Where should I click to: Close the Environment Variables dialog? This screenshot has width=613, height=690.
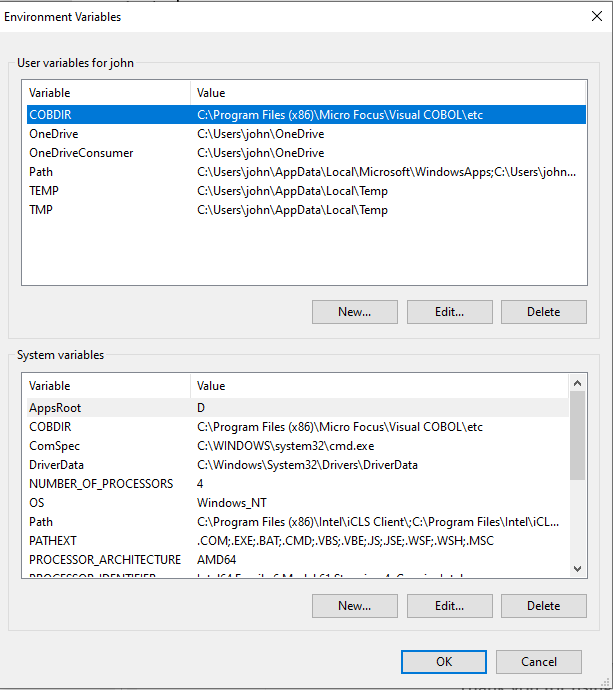[x=598, y=17]
